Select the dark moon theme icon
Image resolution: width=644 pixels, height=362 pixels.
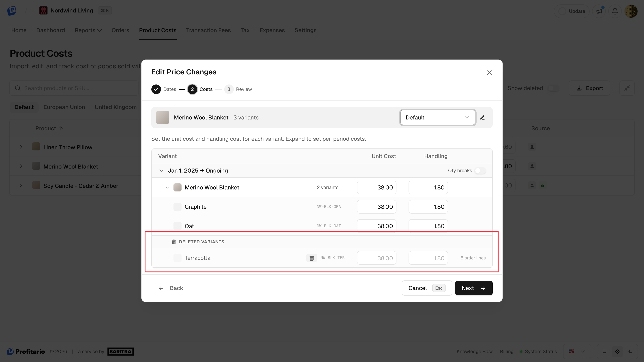click(630, 352)
